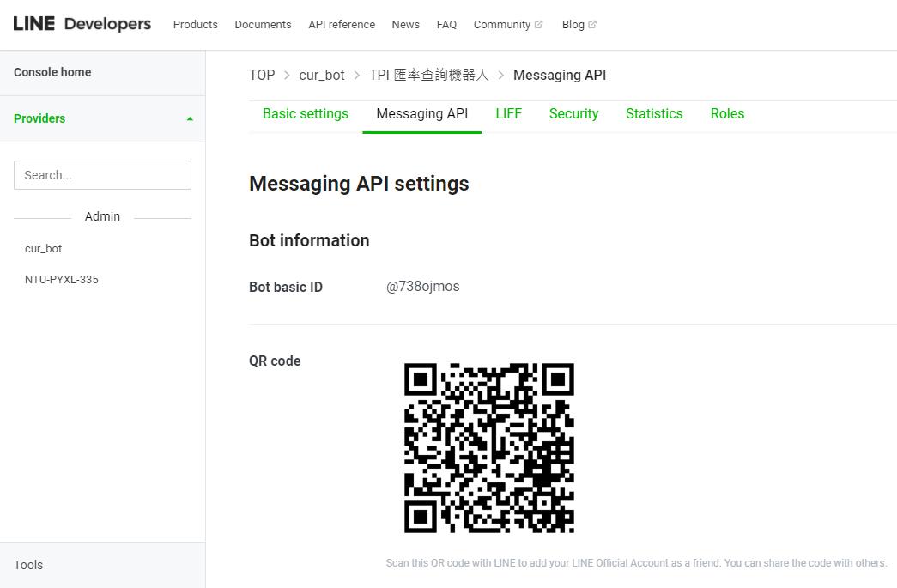The width and height of the screenshot is (897, 588).
Task: Open the Products menu
Action: [196, 25]
